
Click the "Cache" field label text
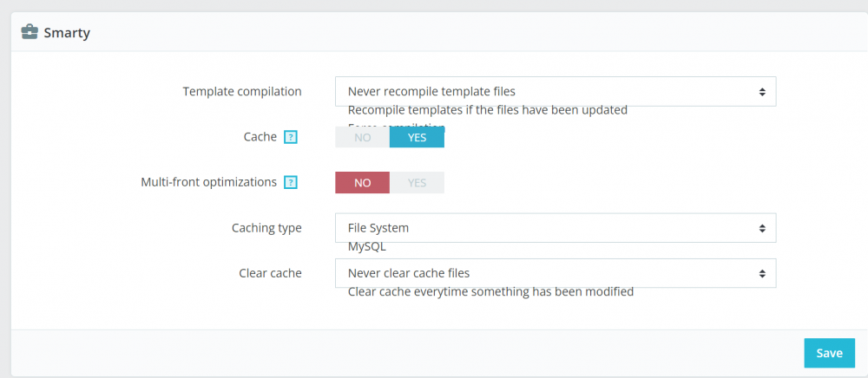pos(261,137)
